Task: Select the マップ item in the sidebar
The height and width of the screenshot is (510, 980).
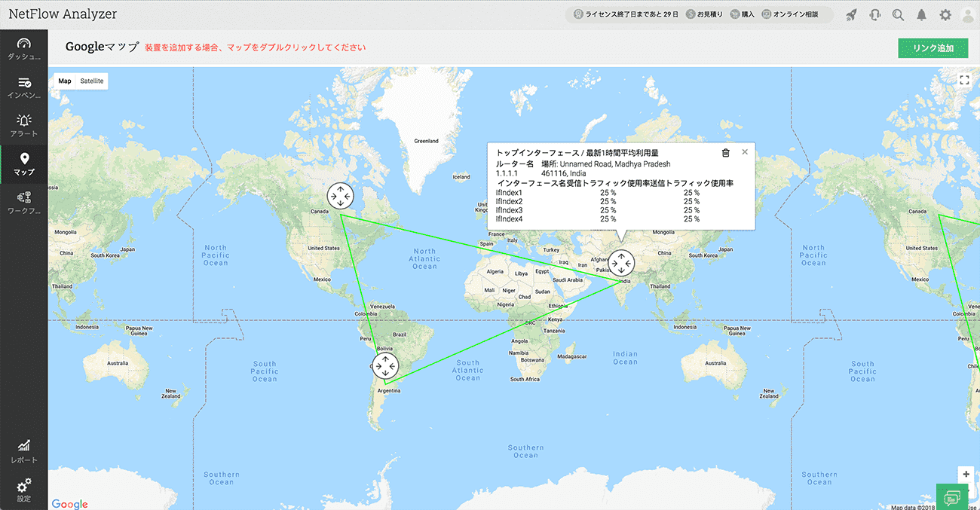Action: (23, 162)
